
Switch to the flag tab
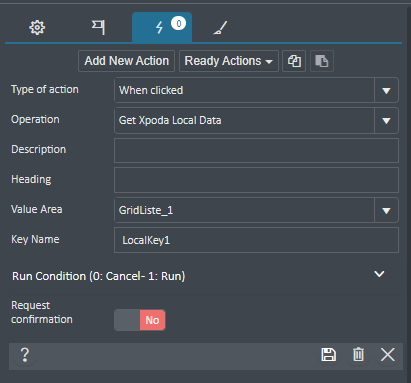click(98, 28)
